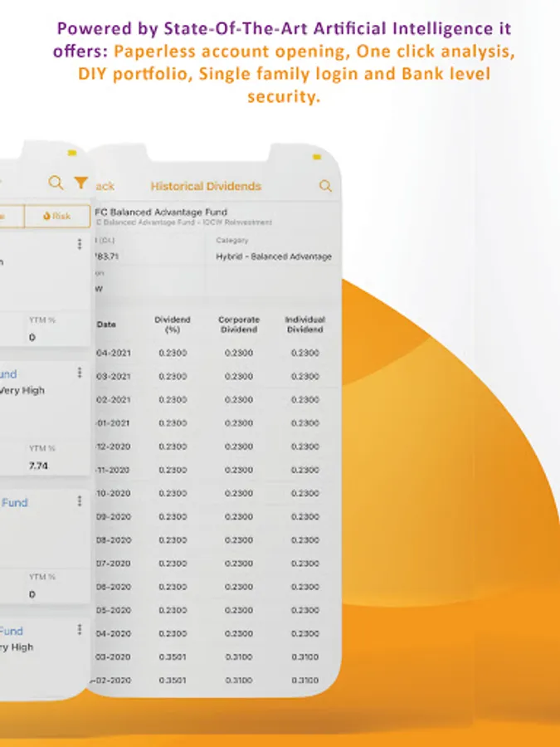Select the 03-2021 date cell
Viewport: 560px width, 747px height.
pos(114,376)
